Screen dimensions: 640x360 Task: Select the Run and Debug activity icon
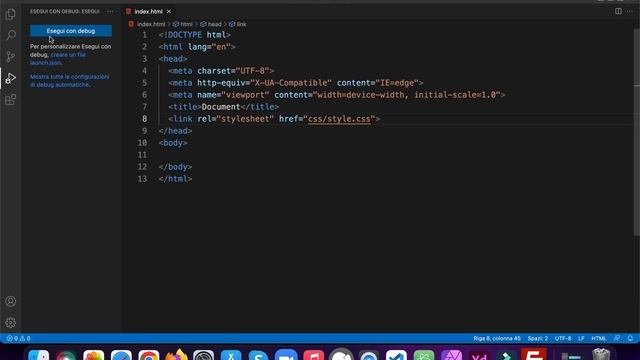click(11, 78)
